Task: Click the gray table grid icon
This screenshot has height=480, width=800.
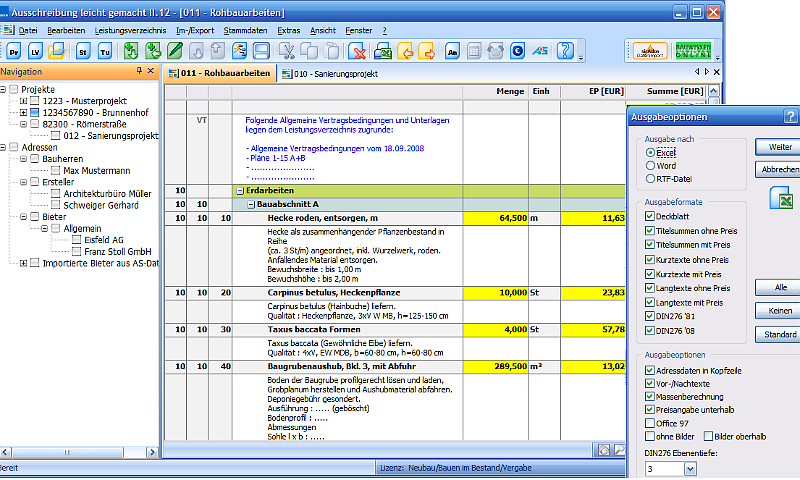Action: [474, 51]
